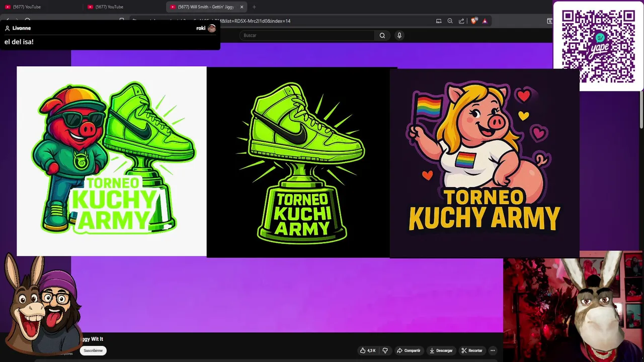The width and height of the screenshot is (644, 362).
Task: Click the YouTube search magnifier button
Action: 382,35
